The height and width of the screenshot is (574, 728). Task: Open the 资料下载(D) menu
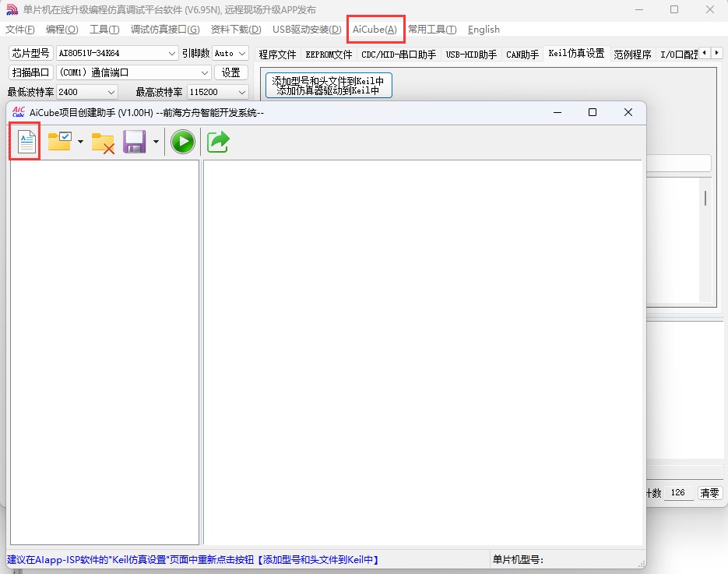click(236, 30)
